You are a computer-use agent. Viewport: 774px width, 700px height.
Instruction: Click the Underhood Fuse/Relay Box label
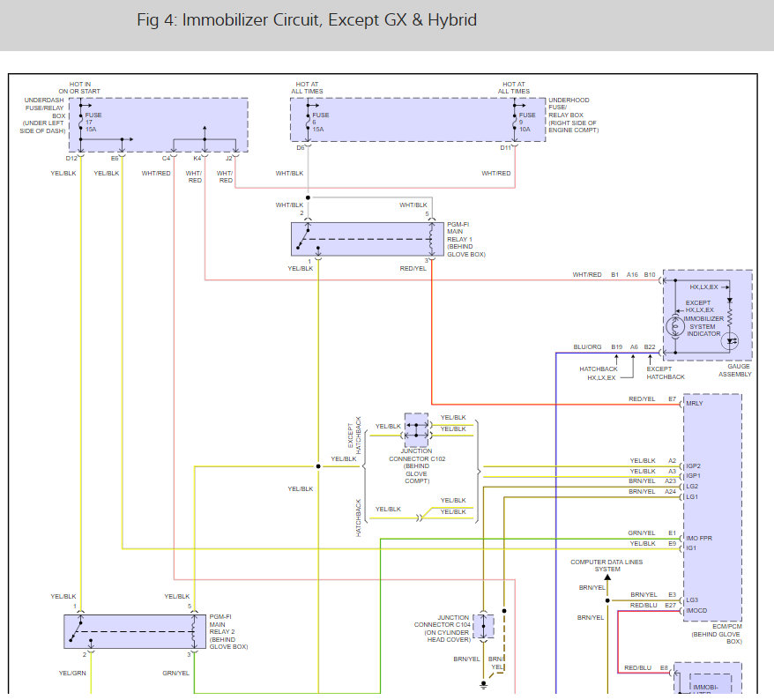573,115
